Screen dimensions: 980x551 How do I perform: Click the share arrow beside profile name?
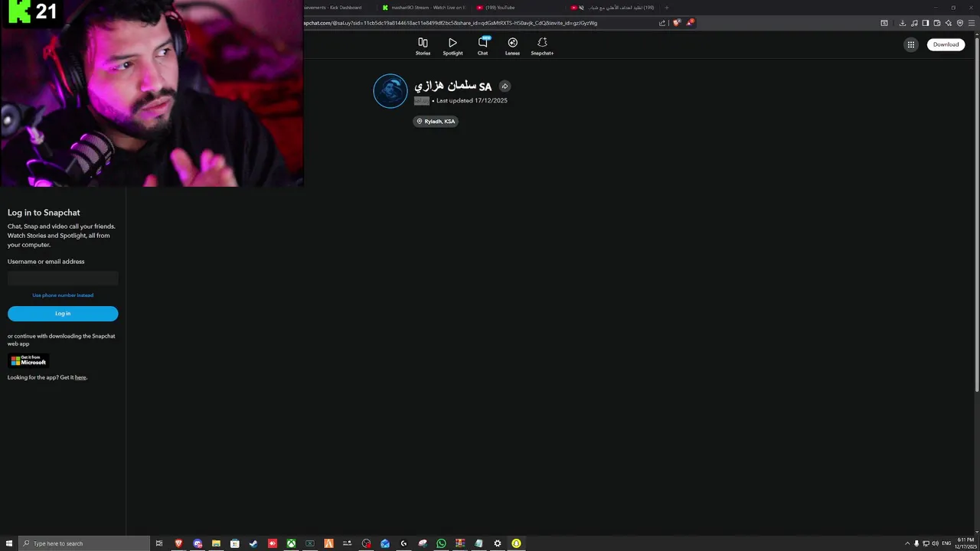point(505,86)
